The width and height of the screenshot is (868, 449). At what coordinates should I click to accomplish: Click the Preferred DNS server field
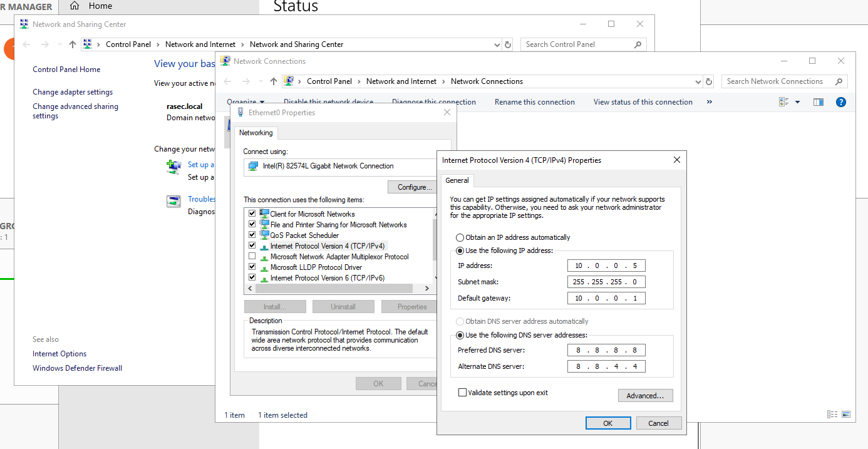[x=606, y=350]
